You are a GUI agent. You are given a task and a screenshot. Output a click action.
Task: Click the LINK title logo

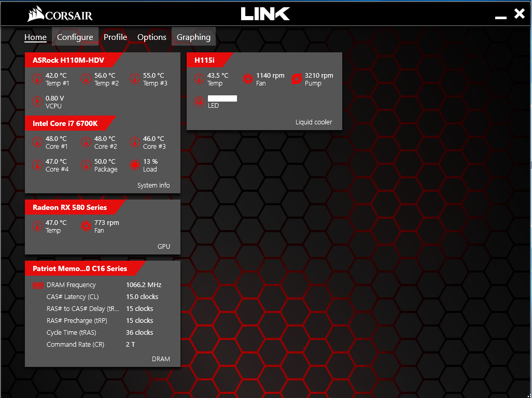coord(265,14)
